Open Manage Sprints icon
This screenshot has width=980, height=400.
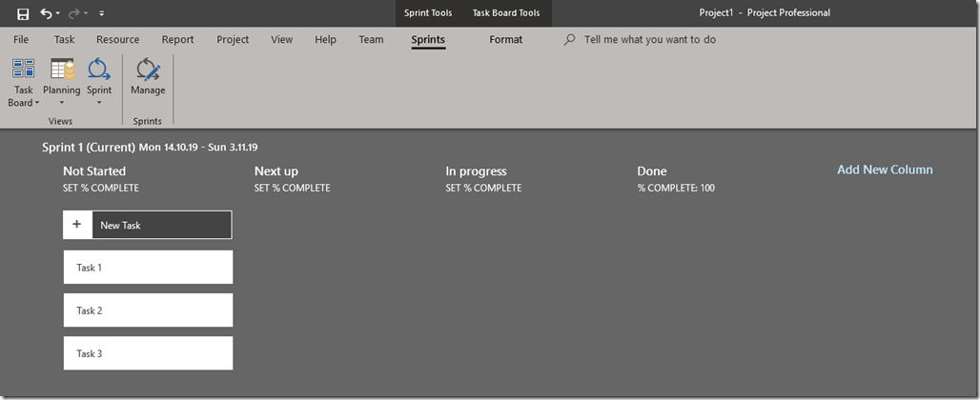tap(148, 70)
